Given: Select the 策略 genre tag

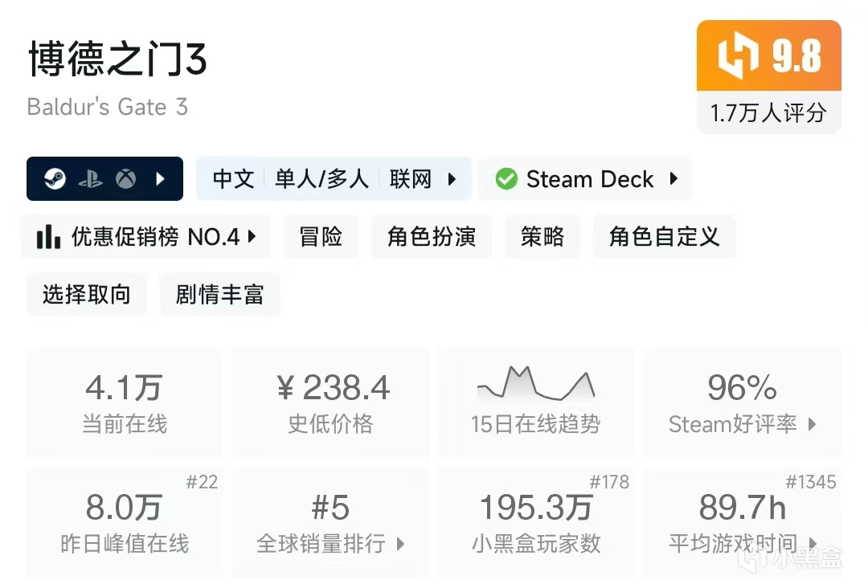Looking at the screenshot, I should coord(542,237).
